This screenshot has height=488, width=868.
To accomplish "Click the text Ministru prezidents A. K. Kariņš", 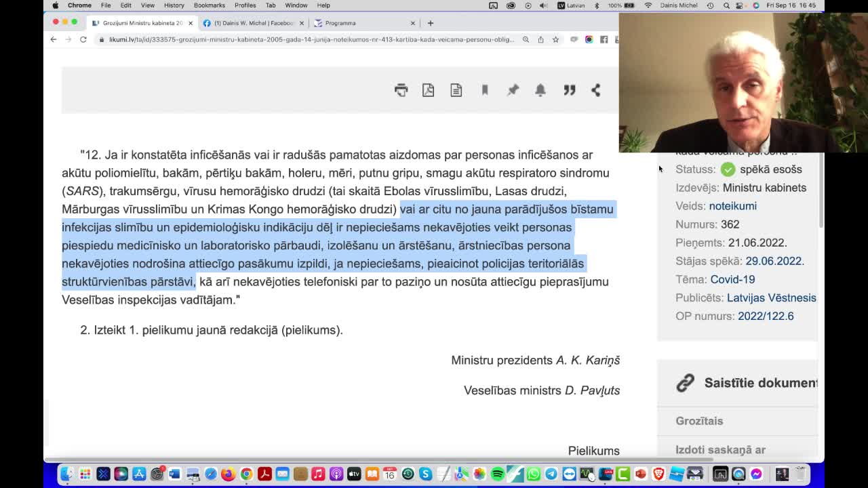I will point(536,361).
